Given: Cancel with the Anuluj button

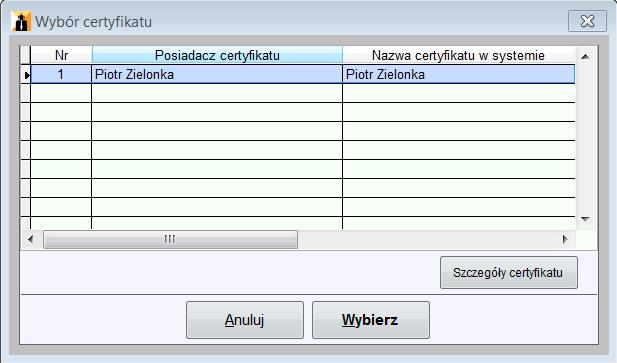Looking at the screenshot, I should click(x=245, y=320).
